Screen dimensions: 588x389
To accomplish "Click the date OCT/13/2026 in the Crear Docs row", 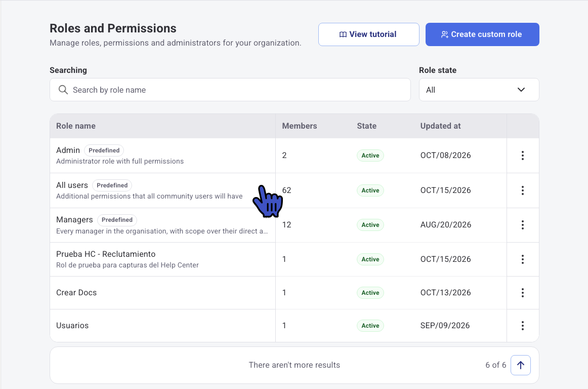I will (445, 293).
